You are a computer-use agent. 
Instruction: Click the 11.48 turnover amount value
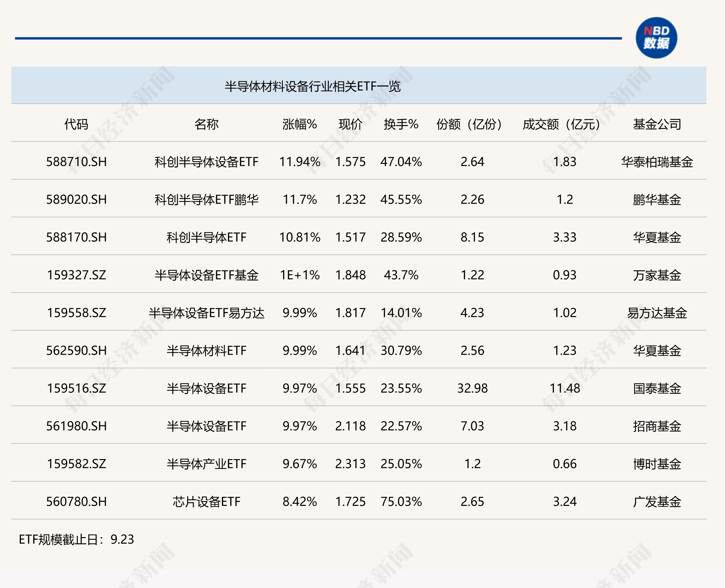[x=565, y=388]
